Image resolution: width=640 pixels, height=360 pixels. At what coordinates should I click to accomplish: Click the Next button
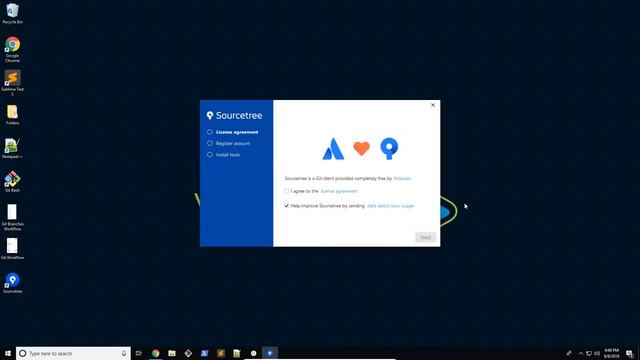click(x=425, y=237)
